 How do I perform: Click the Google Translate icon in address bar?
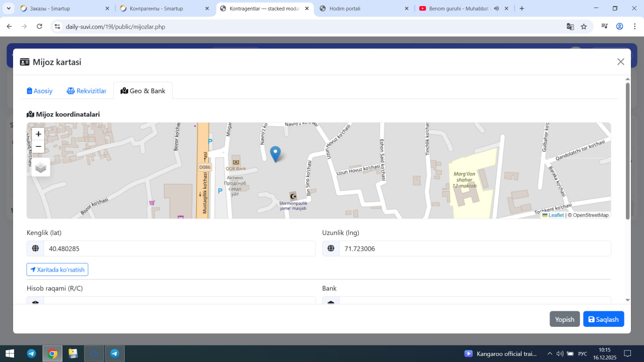[x=570, y=27]
